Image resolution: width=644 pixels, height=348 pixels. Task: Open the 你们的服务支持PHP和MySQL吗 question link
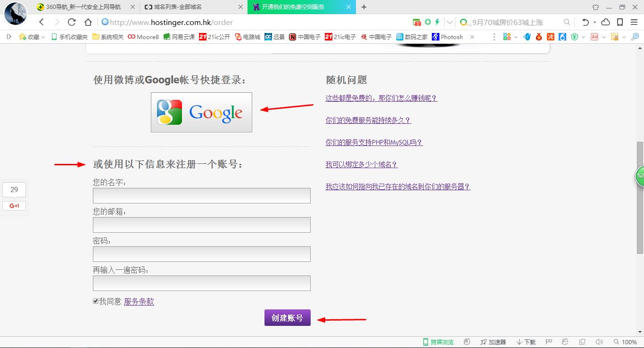click(374, 142)
